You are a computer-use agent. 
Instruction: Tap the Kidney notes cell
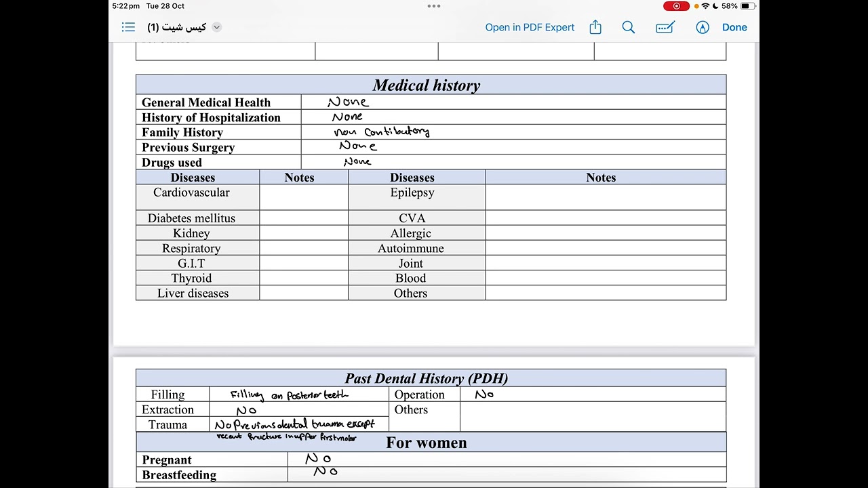click(304, 232)
